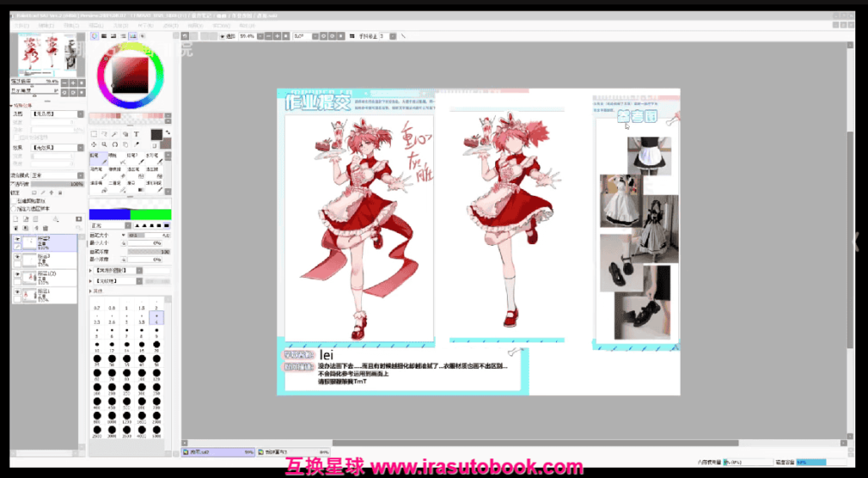Show the swatches panel icon

[133, 36]
